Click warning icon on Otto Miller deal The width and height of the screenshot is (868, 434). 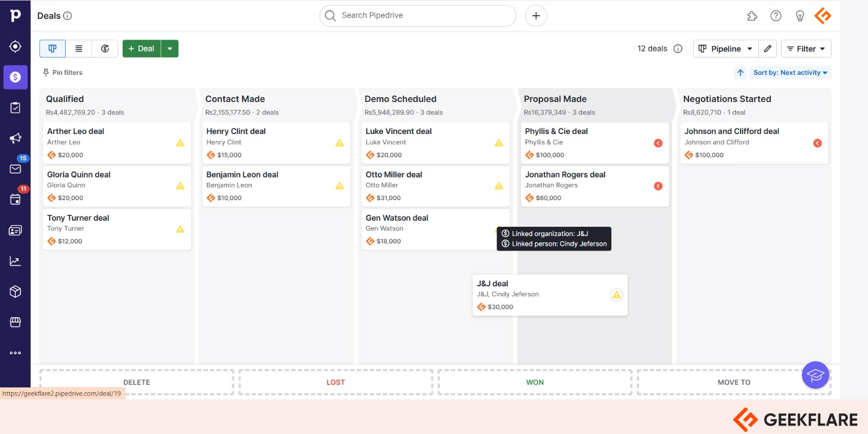[499, 186]
